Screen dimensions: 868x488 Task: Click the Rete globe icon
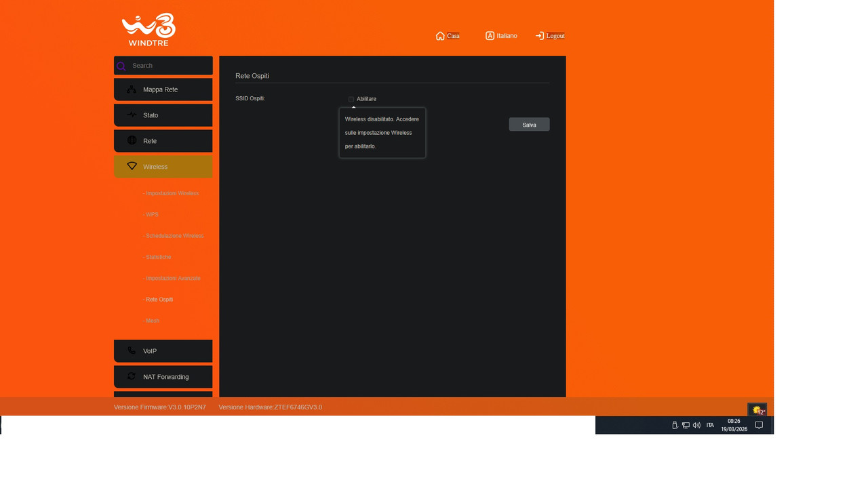click(132, 140)
